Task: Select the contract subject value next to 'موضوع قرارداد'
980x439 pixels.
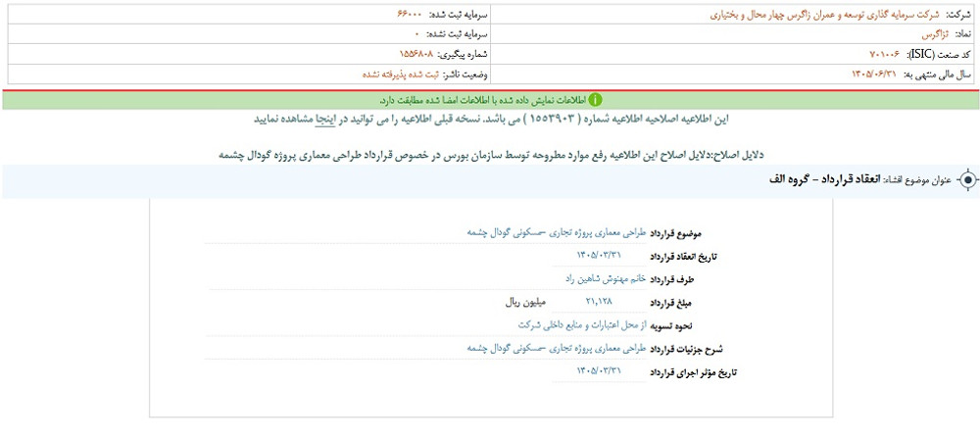Action: point(557,232)
